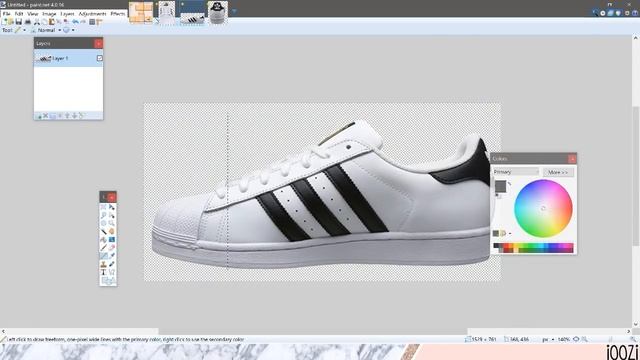This screenshot has height=360, width=640.
Task: Close the Layers window
Action: point(98,43)
